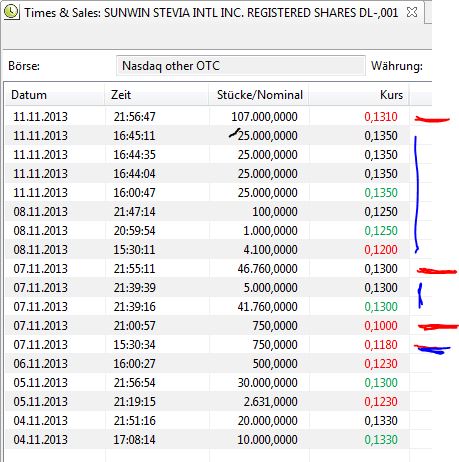
Task: Click the Börse label
Action: tap(24, 66)
